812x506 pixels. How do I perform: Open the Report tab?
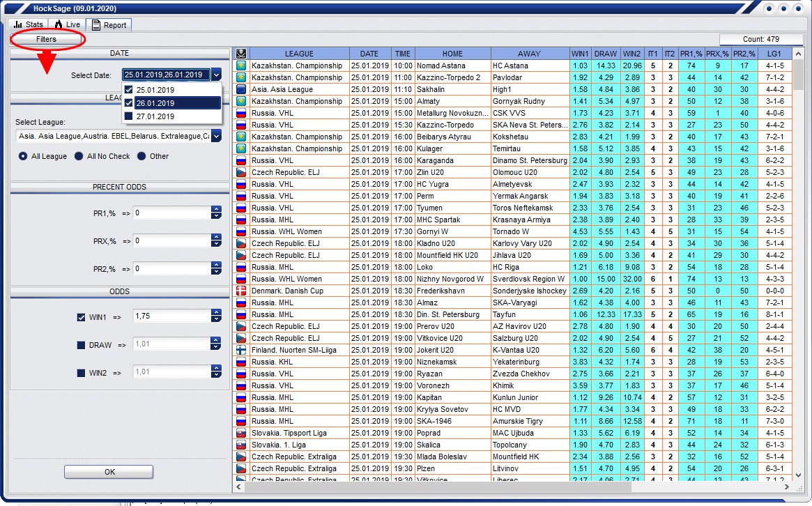click(109, 25)
